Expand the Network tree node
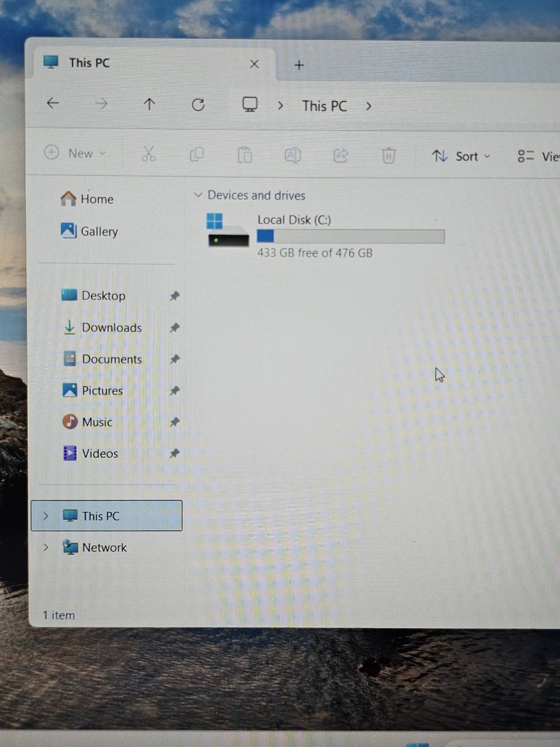560x747 pixels. coord(46,547)
